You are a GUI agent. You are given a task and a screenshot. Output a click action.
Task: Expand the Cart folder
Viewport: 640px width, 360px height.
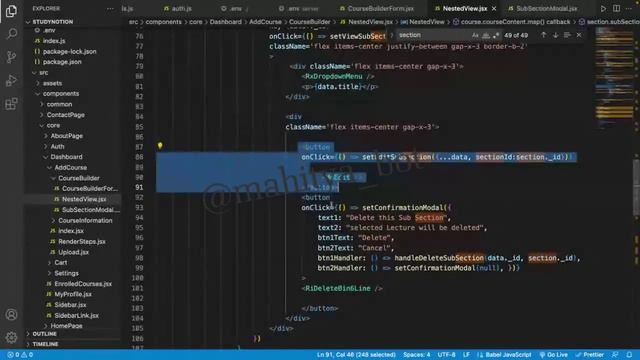[x=60, y=262]
